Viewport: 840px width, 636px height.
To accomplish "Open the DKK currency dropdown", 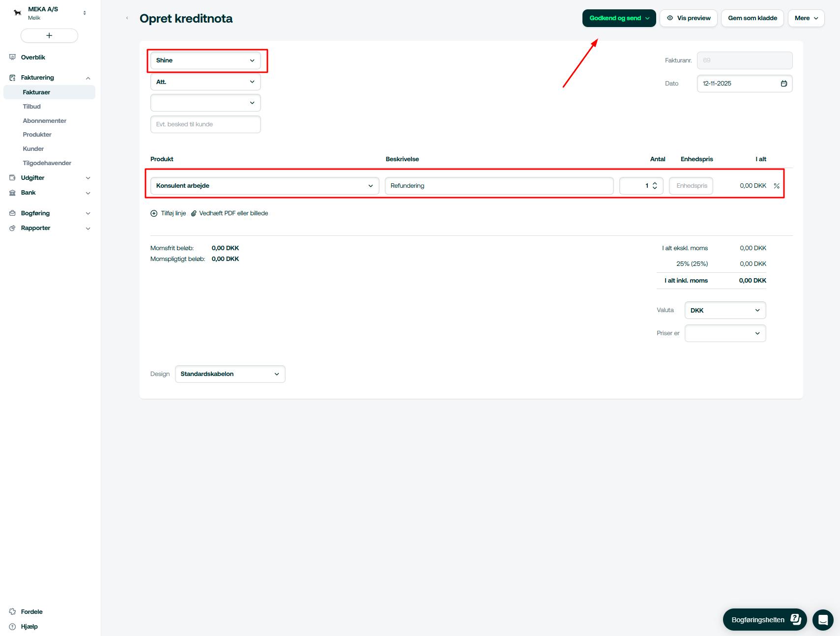I will pyautogui.click(x=725, y=310).
